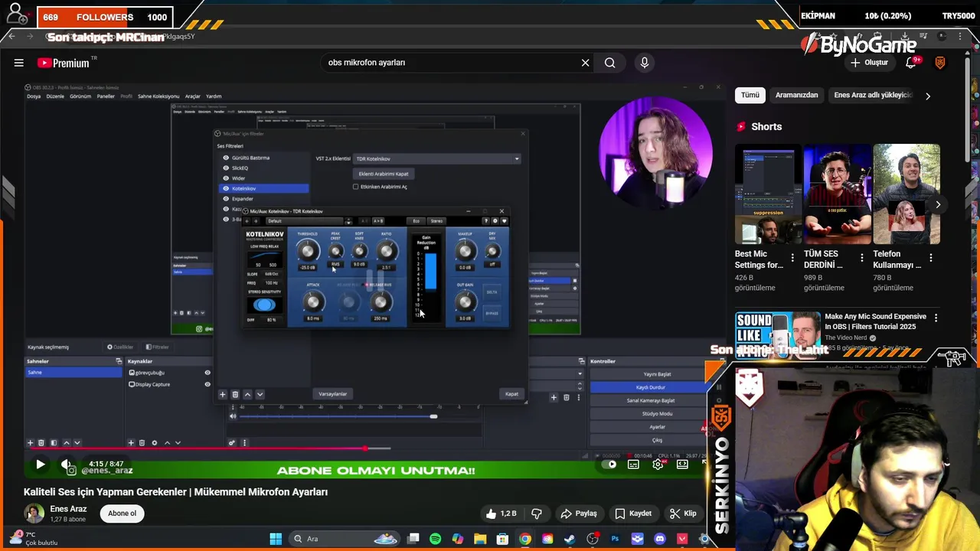Open YouTube notifications bell
The width and height of the screenshot is (980, 551).
[911, 63]
